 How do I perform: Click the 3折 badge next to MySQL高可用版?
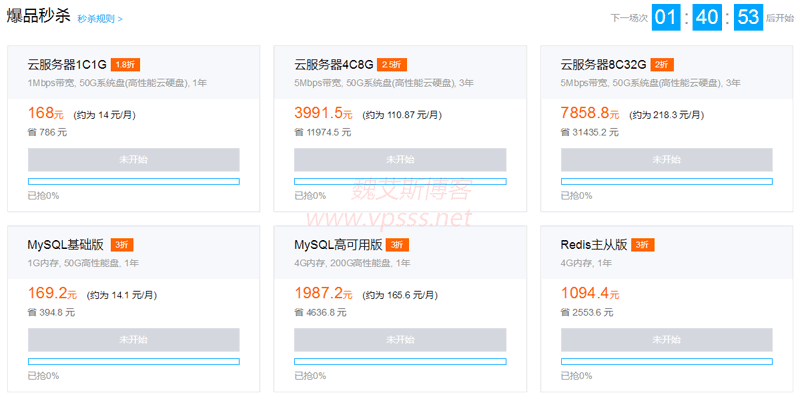pyautogui.click(x=397, y=245)
